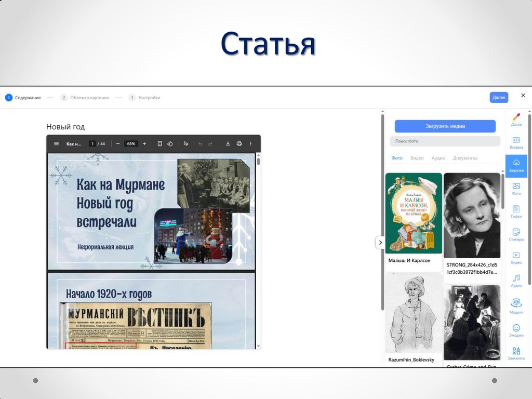Screen dimensions: 532x399
Task: Select the STRONG_284x426 portrait photo
Action: pyautogui.click(x=472, y=216)
